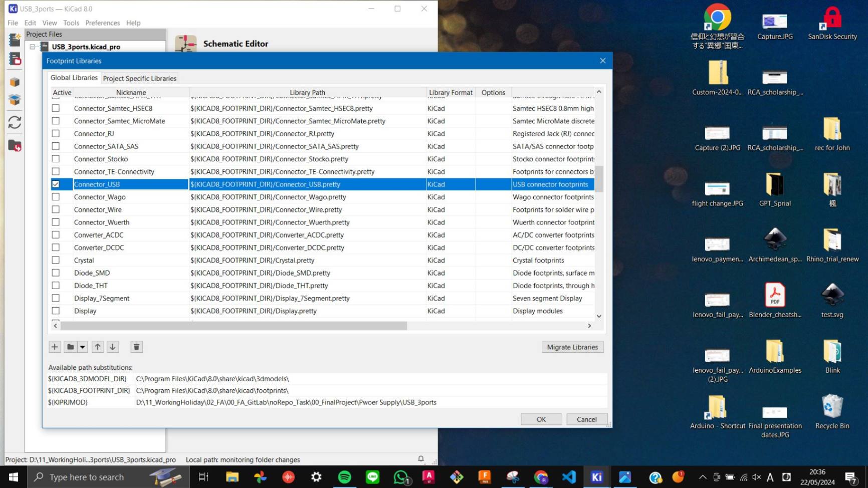
Task: Enable the Connector_Wago library checkbox
Action: (56, 196)
